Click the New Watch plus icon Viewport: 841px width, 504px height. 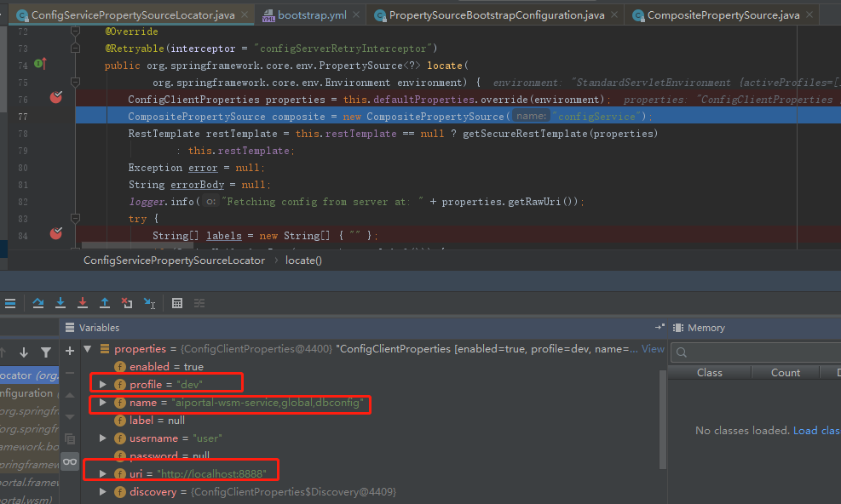tap(70, 352)
